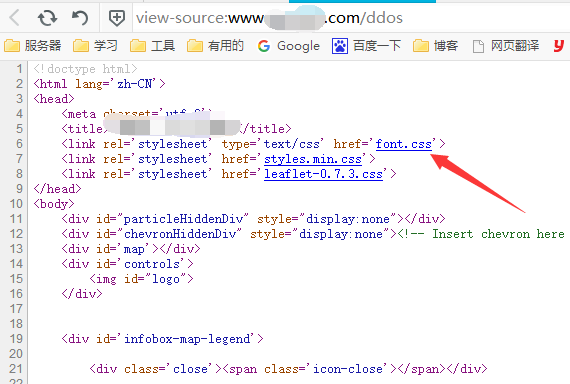This screenshot has height=384, width=570.
Task: Click the html lang='zh-CN' tag text
Action: 99,84
